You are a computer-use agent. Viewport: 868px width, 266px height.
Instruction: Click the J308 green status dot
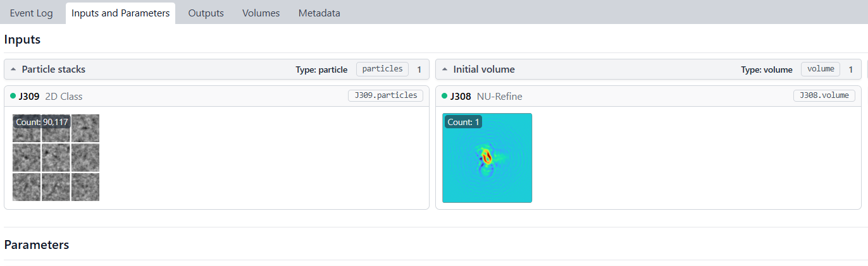pos(444,96)
